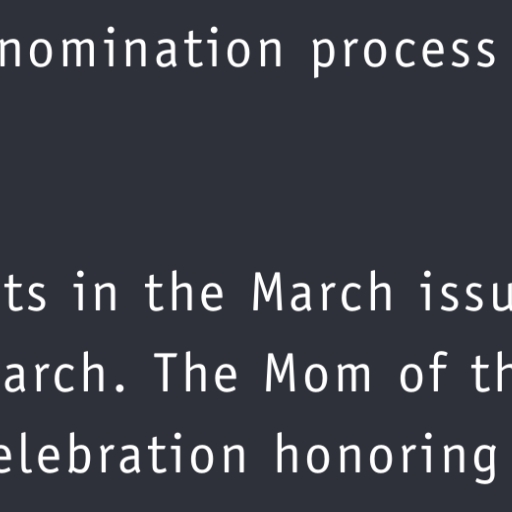Click the word "Mom"

tap(318, 373)
